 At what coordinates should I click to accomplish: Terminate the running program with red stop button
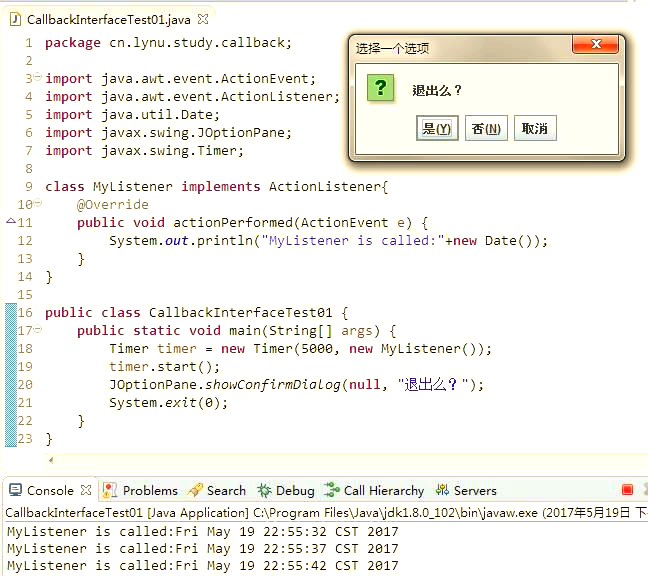point(627,490)
